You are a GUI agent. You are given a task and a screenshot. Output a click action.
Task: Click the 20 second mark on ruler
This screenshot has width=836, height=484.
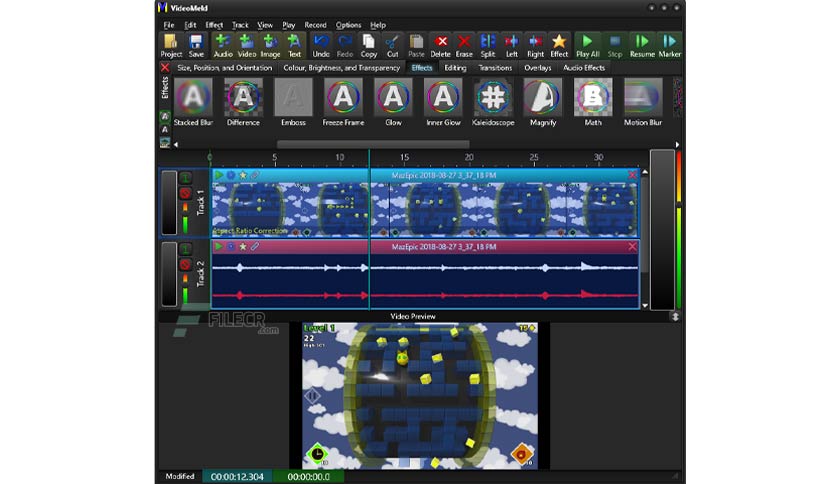(x=469, y=158)
